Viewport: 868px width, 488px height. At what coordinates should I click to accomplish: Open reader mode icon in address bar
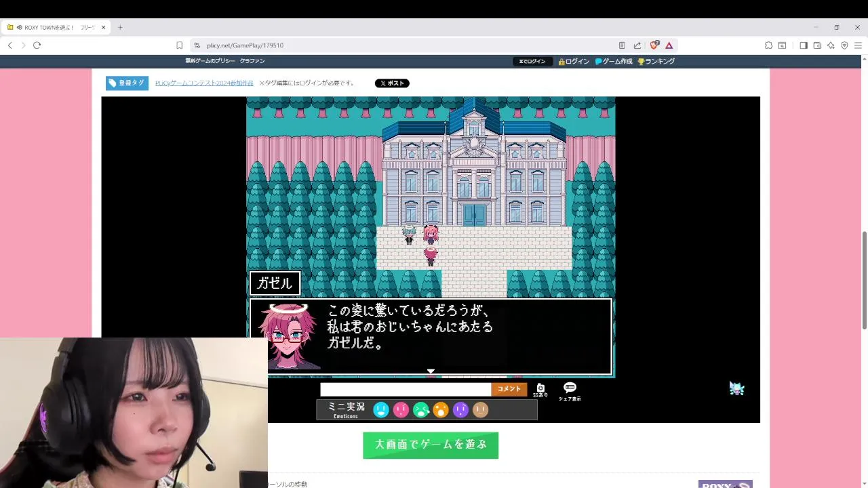(x=622, y=45)
